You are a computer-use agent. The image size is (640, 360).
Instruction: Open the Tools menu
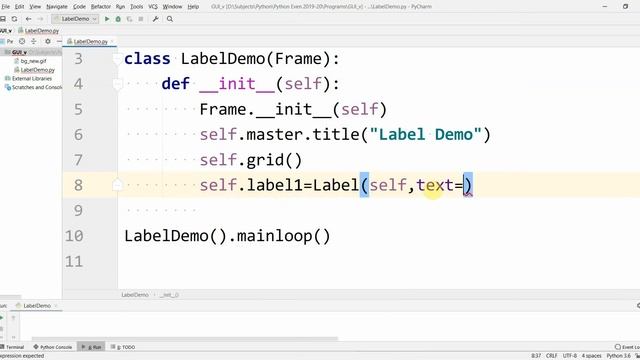point(137,7)
